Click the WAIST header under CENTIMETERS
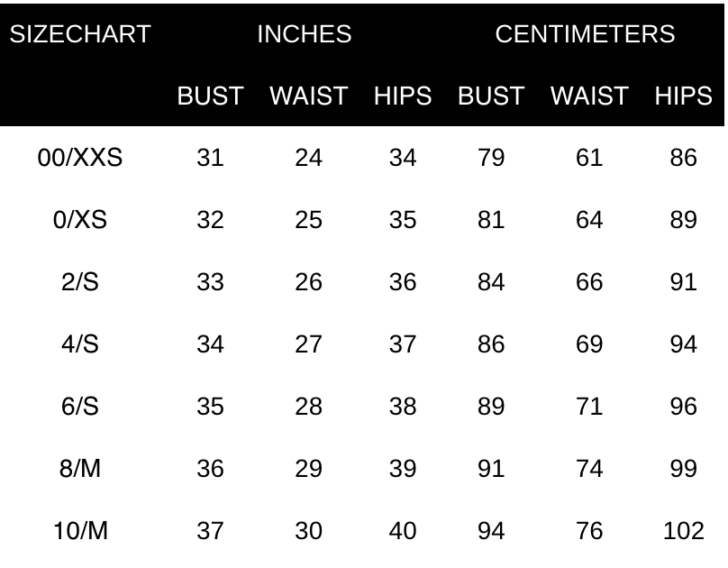The image size is (728, 568). click(x=589, y=96)
